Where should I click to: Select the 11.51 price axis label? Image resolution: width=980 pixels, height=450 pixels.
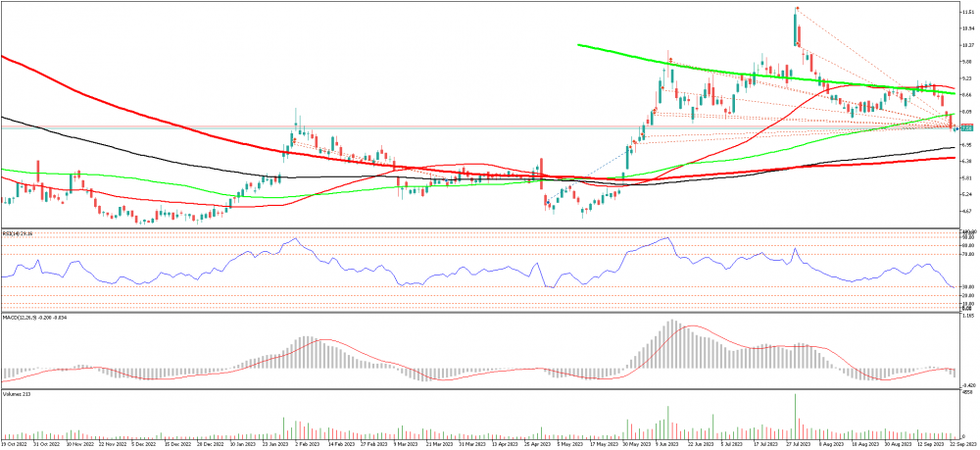(x=969, y=12)
